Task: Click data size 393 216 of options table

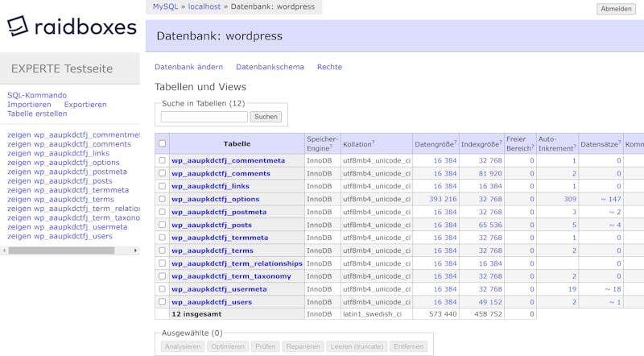Action: click(x=443, y=199)
